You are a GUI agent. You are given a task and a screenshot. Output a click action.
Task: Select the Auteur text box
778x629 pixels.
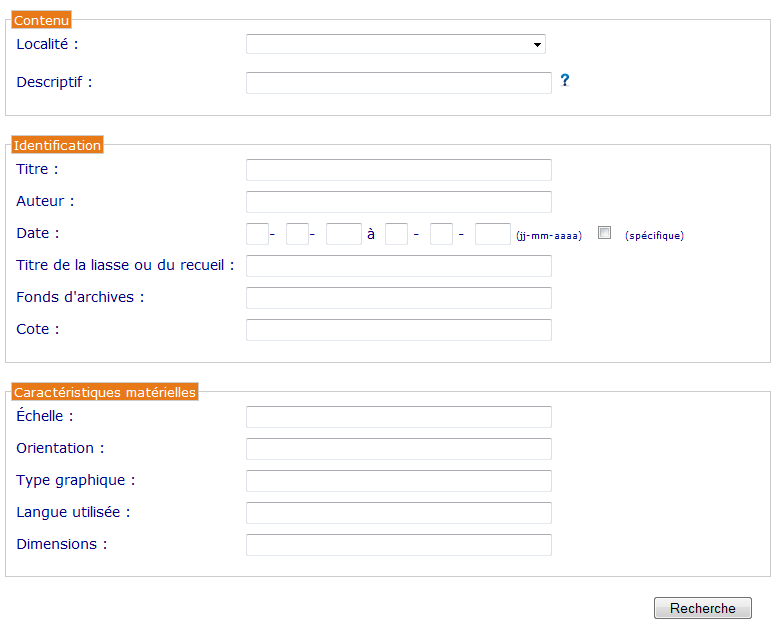tap(398, 202)
